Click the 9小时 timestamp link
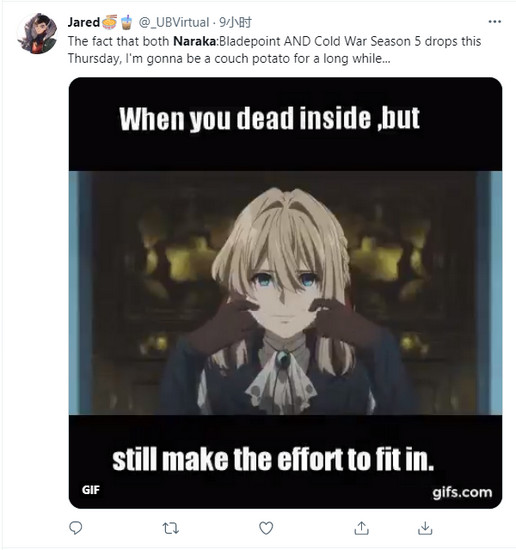 (x=235, y=22)
